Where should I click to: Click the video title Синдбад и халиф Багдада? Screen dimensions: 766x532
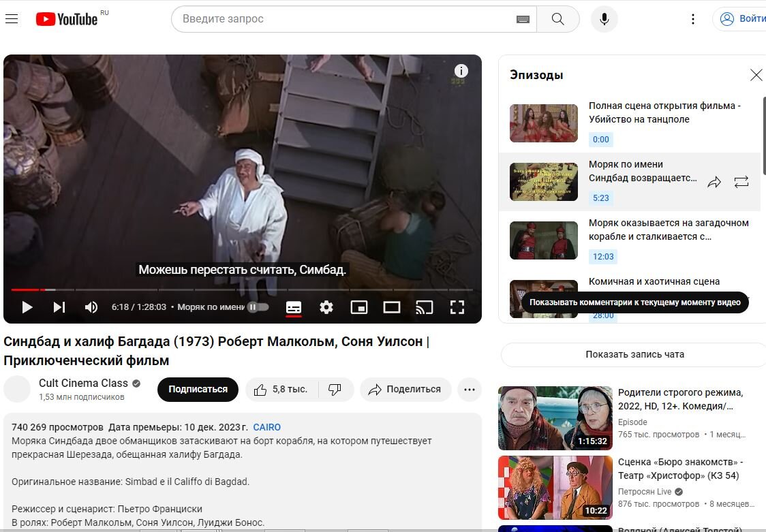[217, 351]
